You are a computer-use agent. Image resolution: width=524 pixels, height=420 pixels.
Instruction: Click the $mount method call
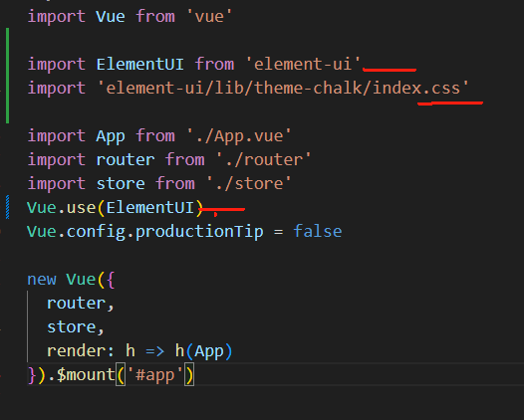coord(86,374)
